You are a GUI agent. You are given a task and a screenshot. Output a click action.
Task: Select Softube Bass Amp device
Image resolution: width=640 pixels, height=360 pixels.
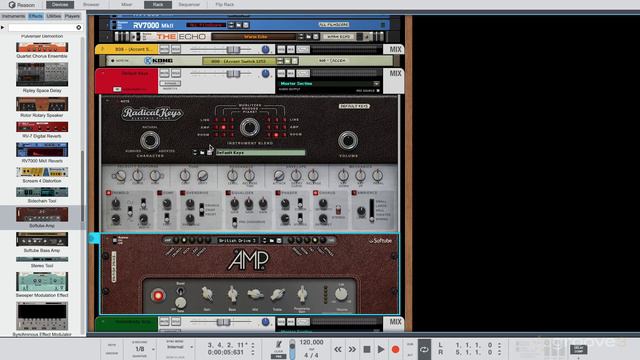click(x=42, y=242)
